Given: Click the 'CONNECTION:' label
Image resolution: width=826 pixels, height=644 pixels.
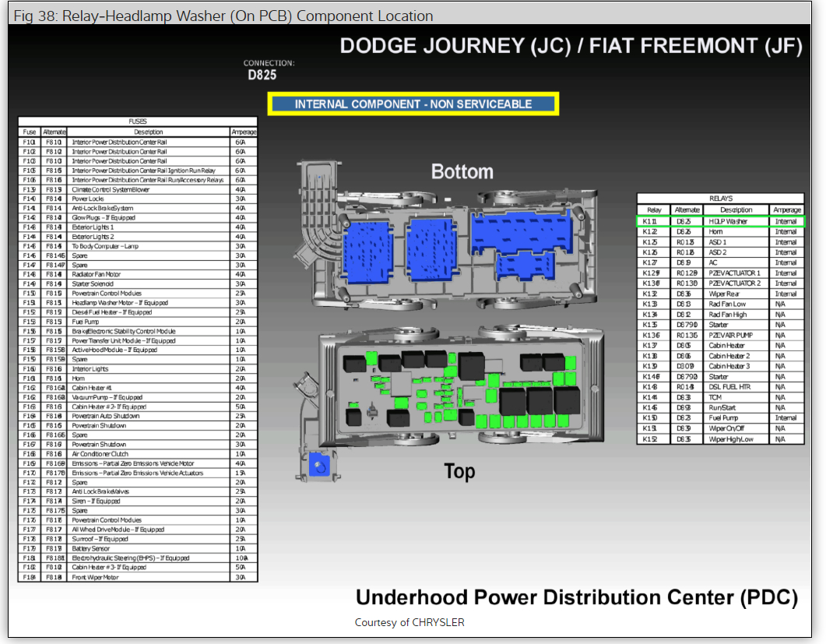Looking at the screenshot, I should tap(269, 63).
